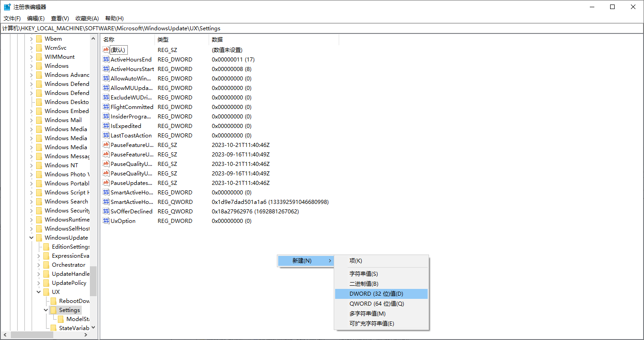Open the 收藏夹(A) menu
The height and width of the screenshot is (340, 644).
pyautogui.click(x=87, y=18)
